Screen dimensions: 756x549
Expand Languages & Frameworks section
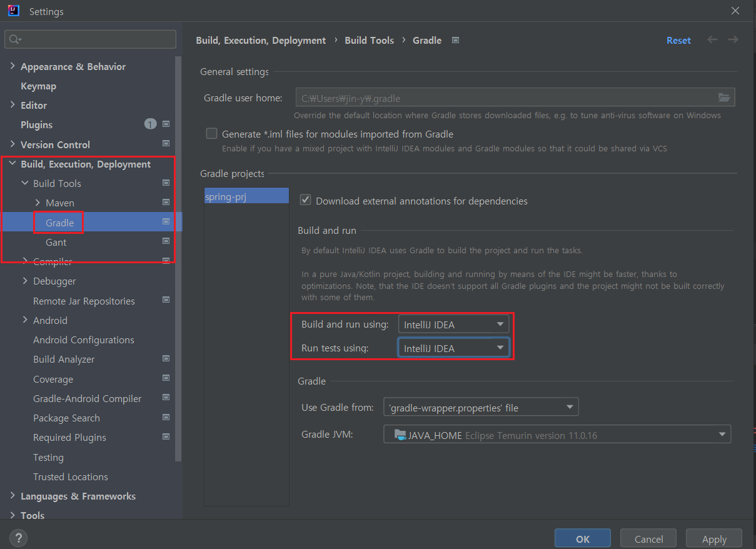(13, 496)
